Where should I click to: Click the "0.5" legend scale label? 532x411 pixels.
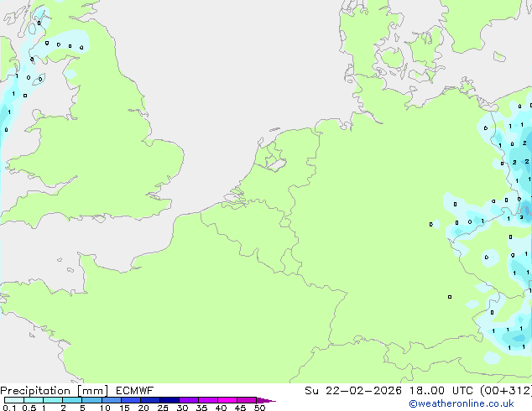pos(29,408)
